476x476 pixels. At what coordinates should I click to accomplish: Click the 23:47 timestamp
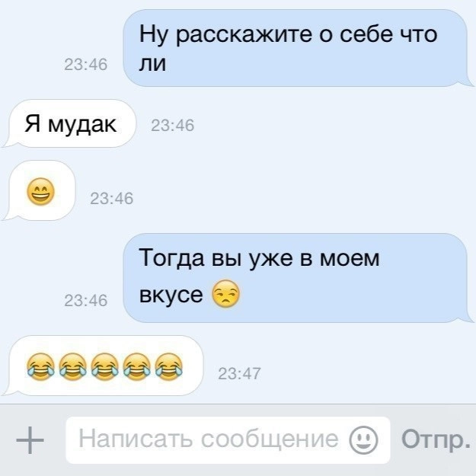(x=239, y=374)
